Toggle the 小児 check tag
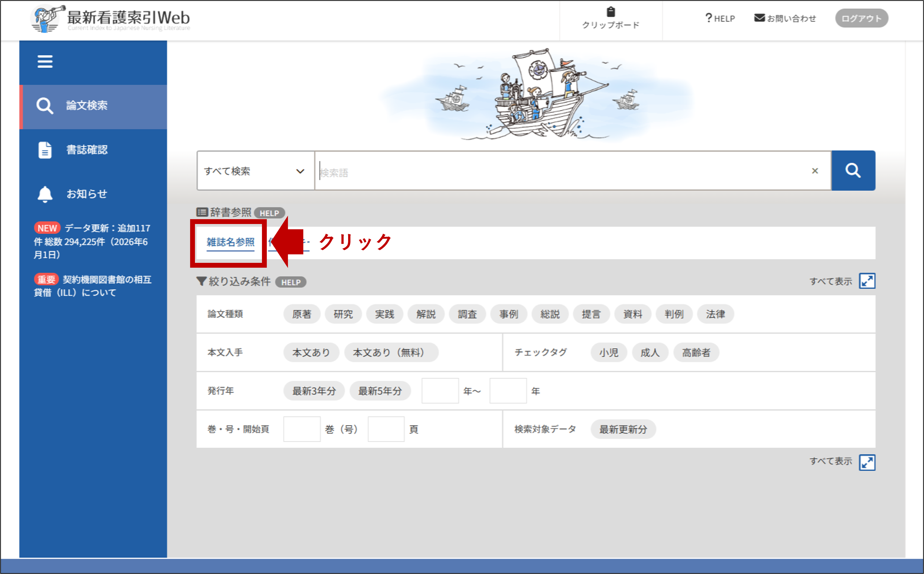924x574 pixels. coord(608,353)
